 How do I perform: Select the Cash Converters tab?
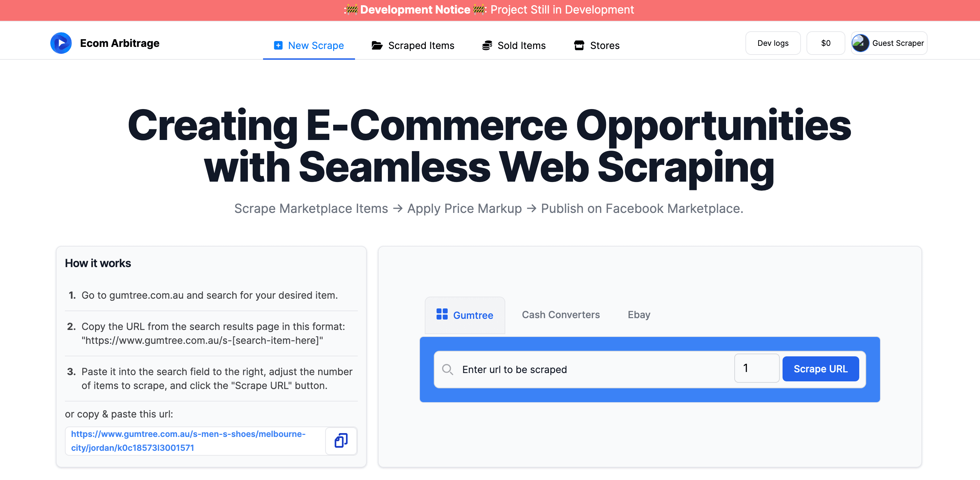coord(561,314)
